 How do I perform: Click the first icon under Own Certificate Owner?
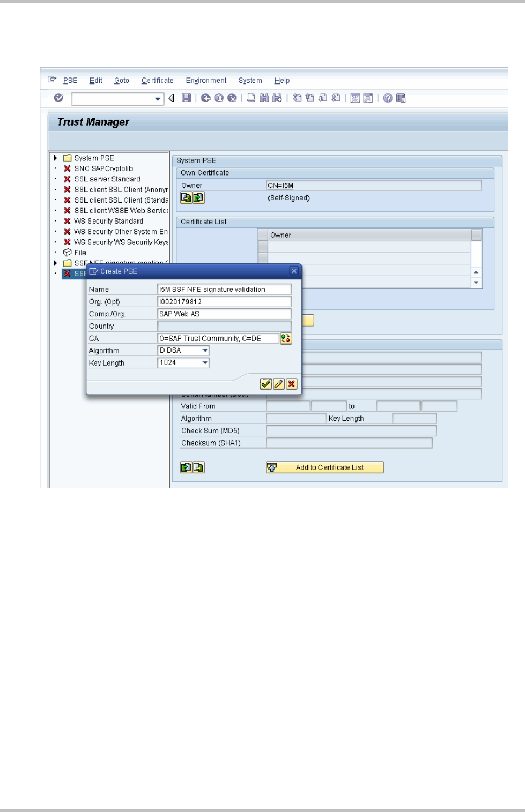point(186,198)
